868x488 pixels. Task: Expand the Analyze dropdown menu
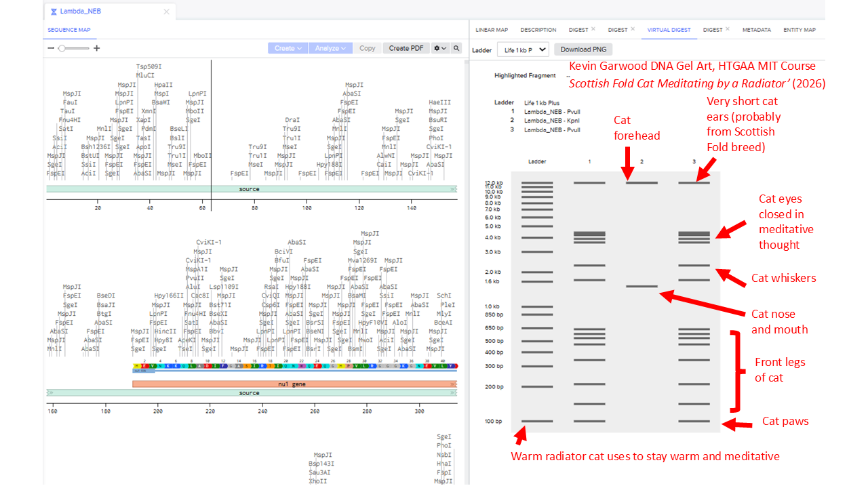(x=330, y=48)
